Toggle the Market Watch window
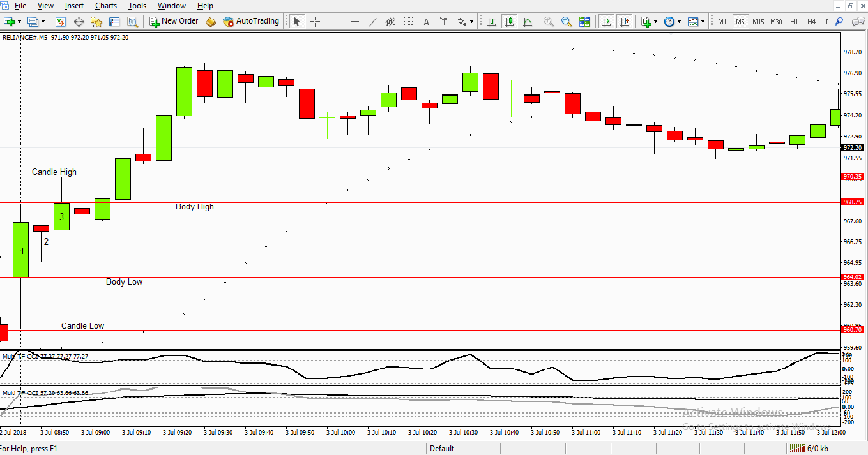868x455 pixels. [x=61, y=22]
